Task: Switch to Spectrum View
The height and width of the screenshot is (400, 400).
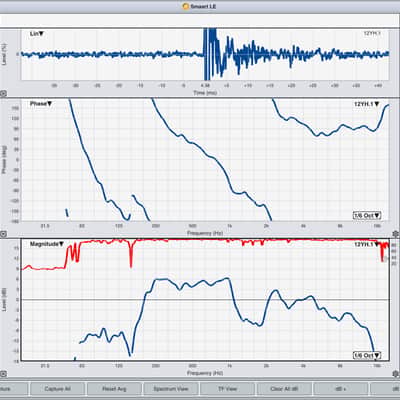Action: click(171, 389)
